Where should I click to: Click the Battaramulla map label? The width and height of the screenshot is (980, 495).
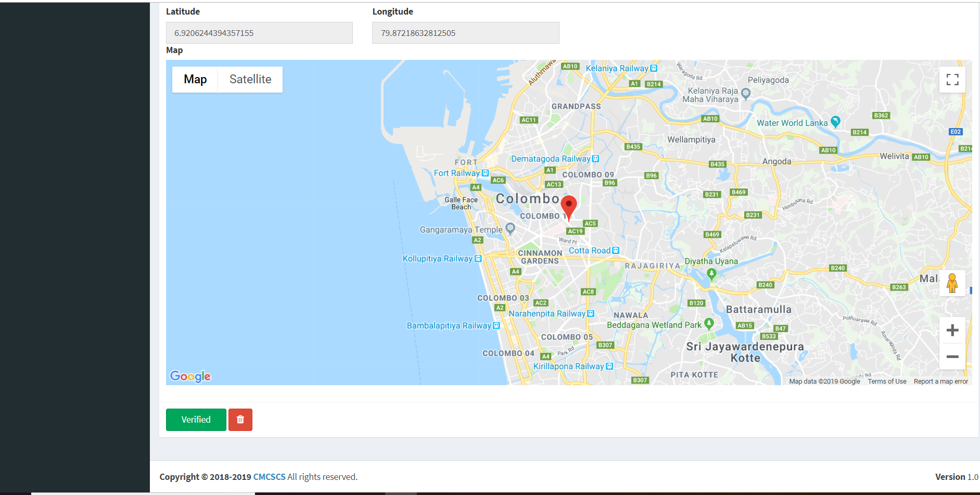[x=759, y=310]
